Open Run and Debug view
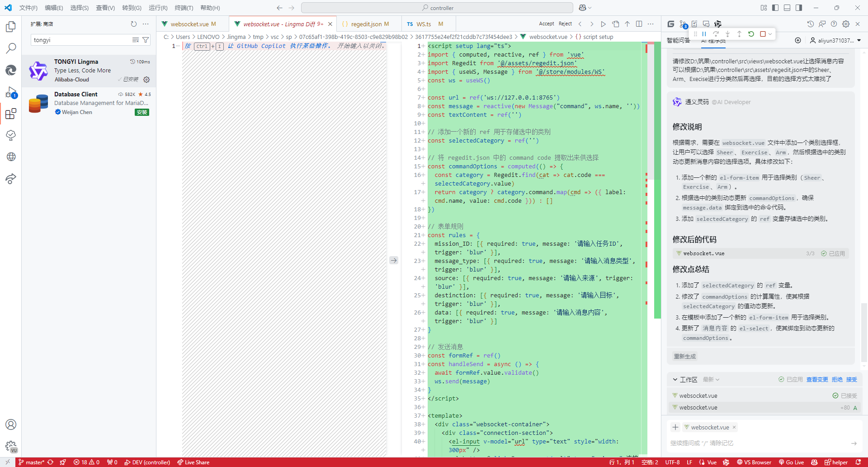This screenshot has height=467, width=868. [11, 92]
